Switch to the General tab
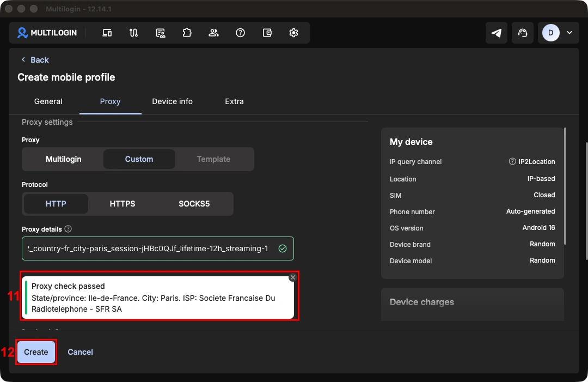The width and height of the screenshot is (588, 382). point(48,101)
